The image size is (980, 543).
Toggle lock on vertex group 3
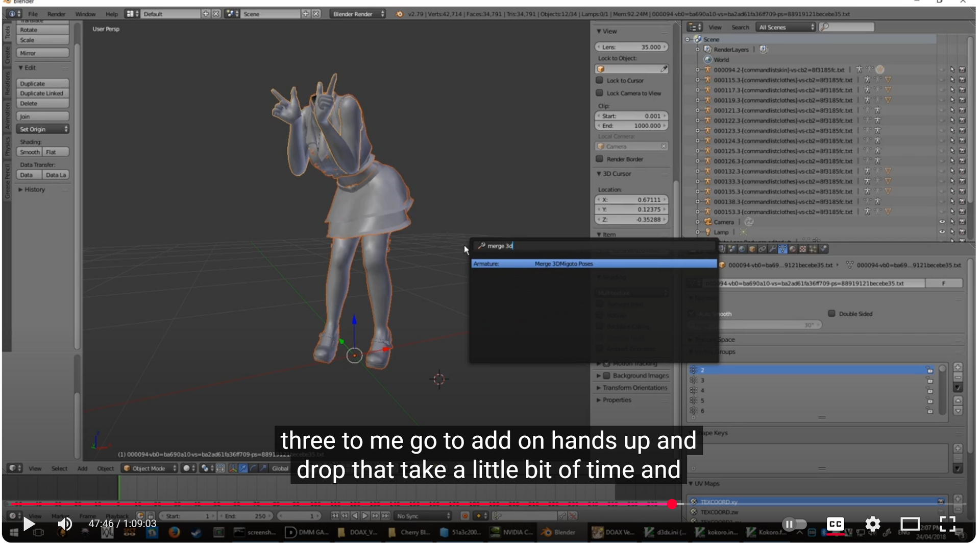pos(930,380)
